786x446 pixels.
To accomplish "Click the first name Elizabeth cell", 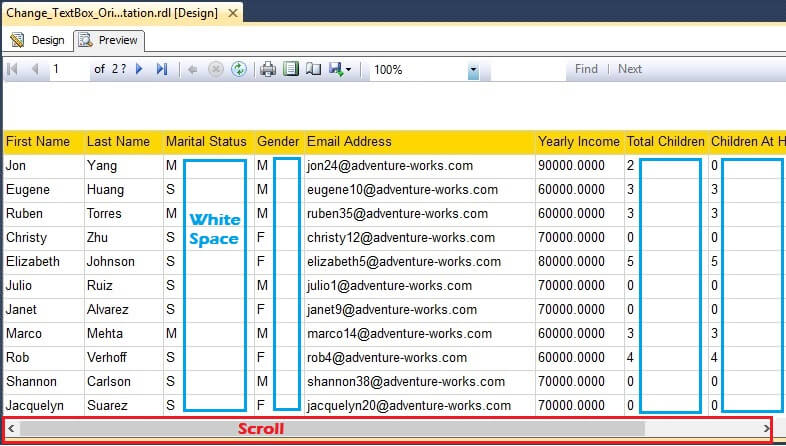I will click(x=44, y=262).
